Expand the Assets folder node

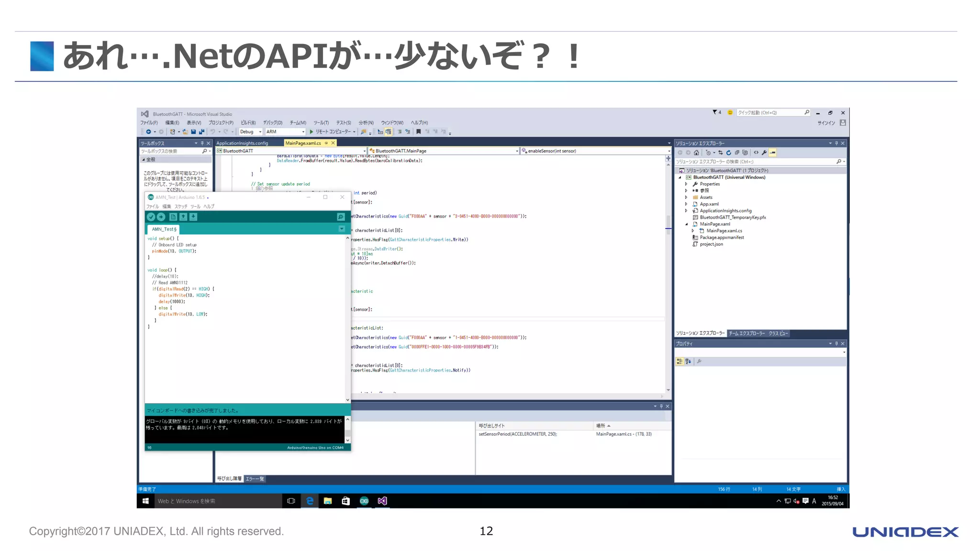pyautogui.click(x=686, y=198)
